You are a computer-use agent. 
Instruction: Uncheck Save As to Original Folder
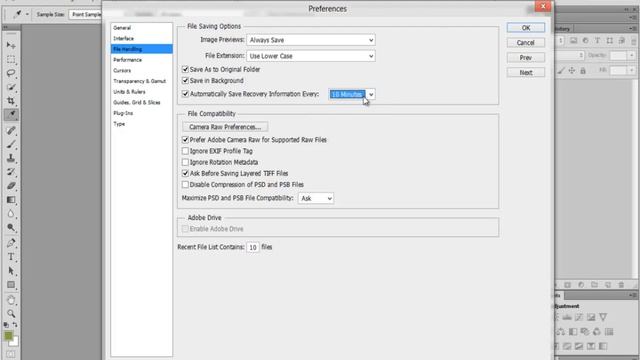point(185,69)
